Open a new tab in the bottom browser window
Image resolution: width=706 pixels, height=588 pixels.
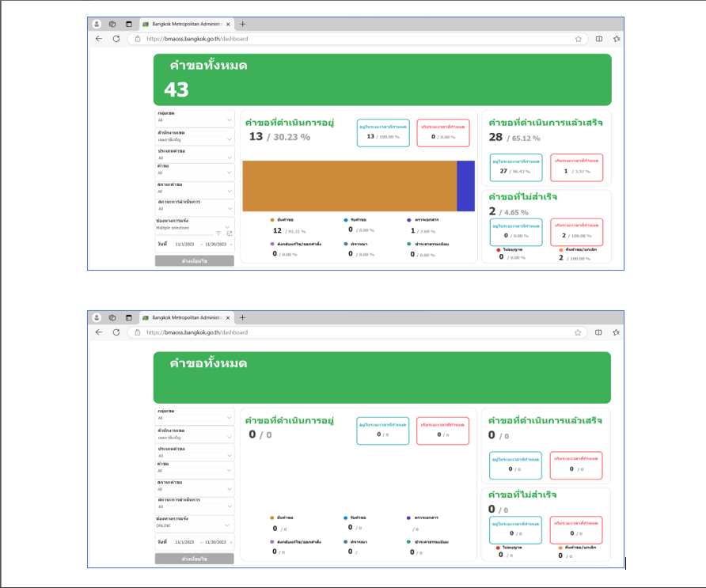(242, 317)
